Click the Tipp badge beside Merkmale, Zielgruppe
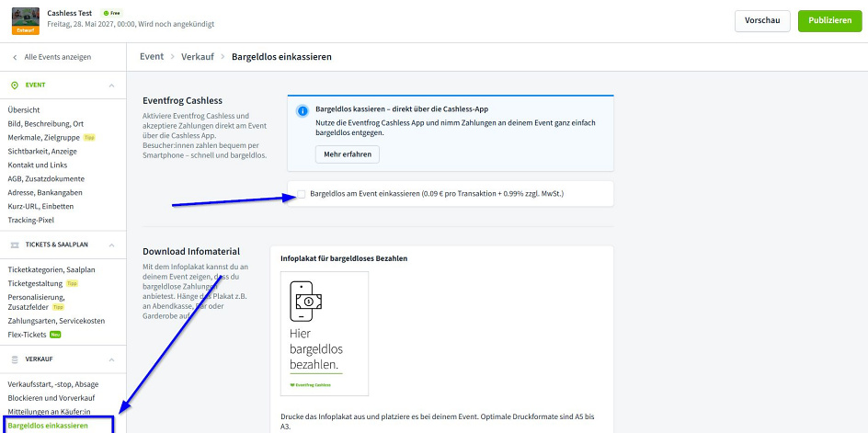 point(89,138)
